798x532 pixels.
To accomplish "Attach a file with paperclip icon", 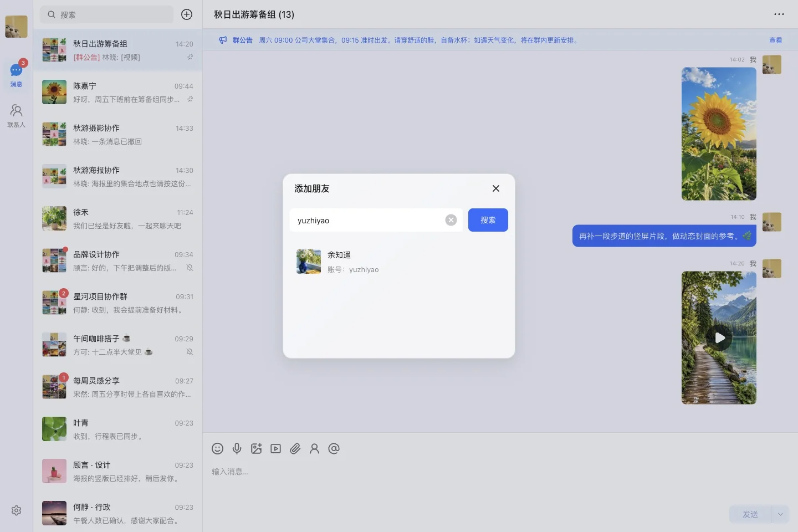I will [x=295, y=448].
